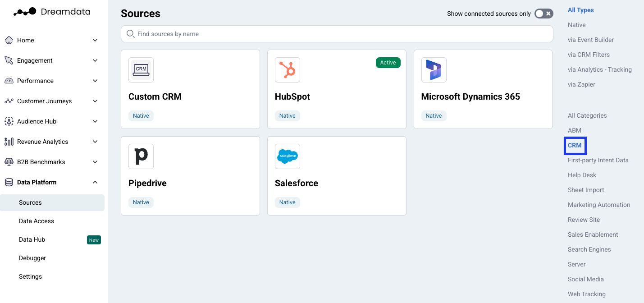The height and width of the screenshot is (303, 644).
Task: Click the Salesforce card title
Action: (297, 183)
